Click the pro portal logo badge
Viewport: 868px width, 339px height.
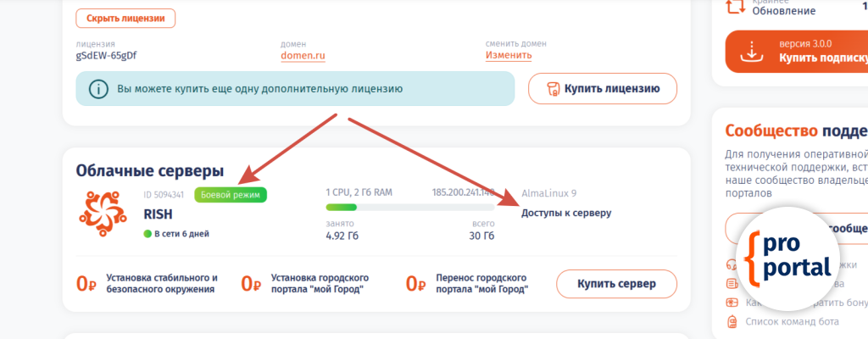[788, 257]
